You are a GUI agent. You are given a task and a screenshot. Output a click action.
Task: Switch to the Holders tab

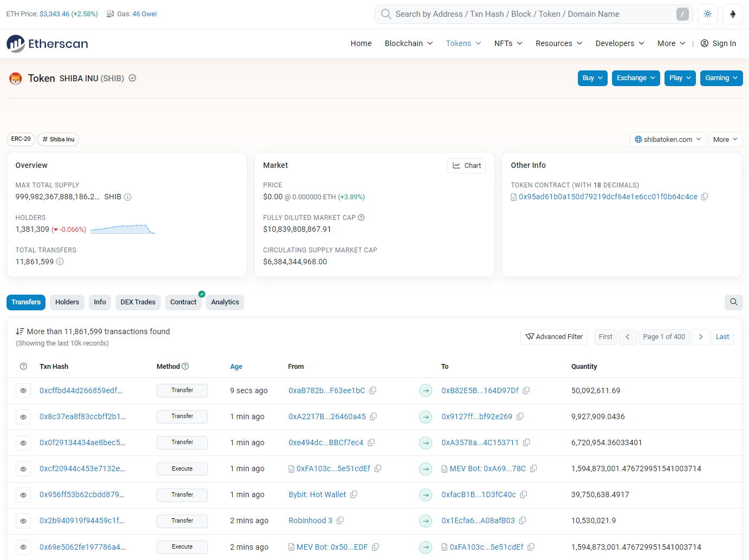(67, 302)
